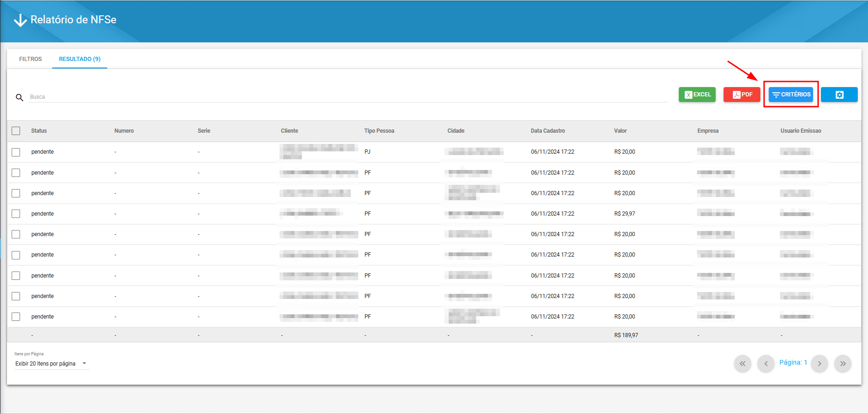Sort by the Valor column header
Screen dimensions: 868x414
pos(620,131)
